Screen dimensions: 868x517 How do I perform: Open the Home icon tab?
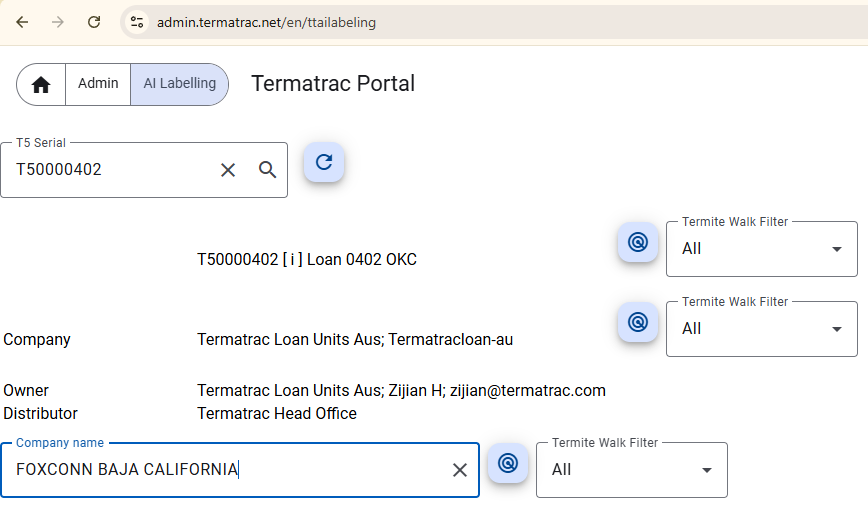point(41,84)
